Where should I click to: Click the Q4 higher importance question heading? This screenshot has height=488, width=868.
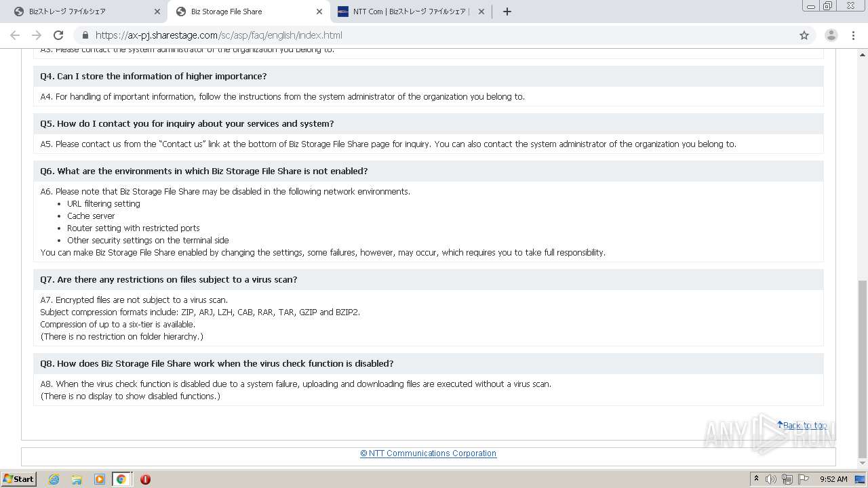point(153,76)
